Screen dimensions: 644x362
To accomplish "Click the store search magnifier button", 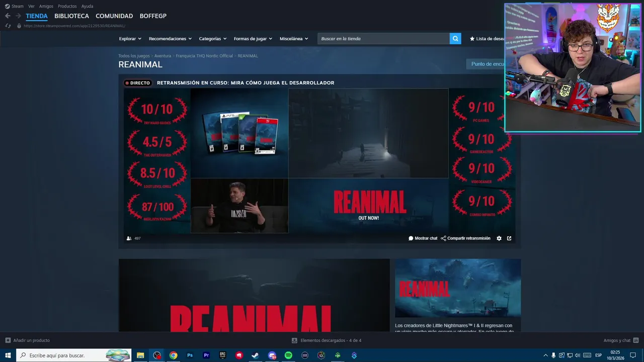I will coord(455,39).
